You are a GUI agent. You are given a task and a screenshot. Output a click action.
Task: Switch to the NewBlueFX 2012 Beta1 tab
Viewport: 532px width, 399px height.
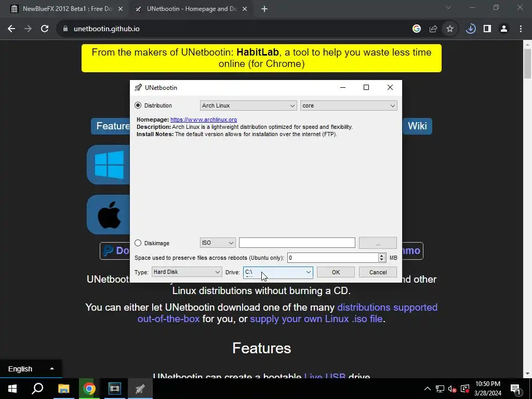(67, 9)
